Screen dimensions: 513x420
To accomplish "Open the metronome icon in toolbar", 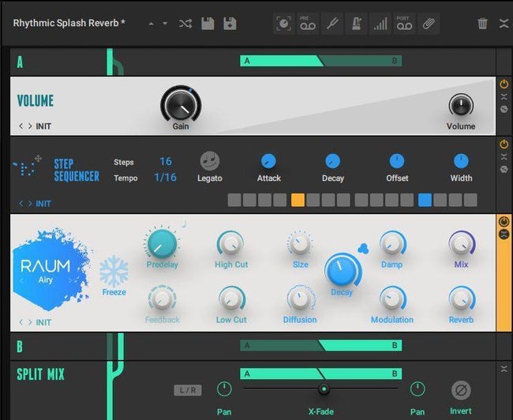I will click(x=356, y=24).
